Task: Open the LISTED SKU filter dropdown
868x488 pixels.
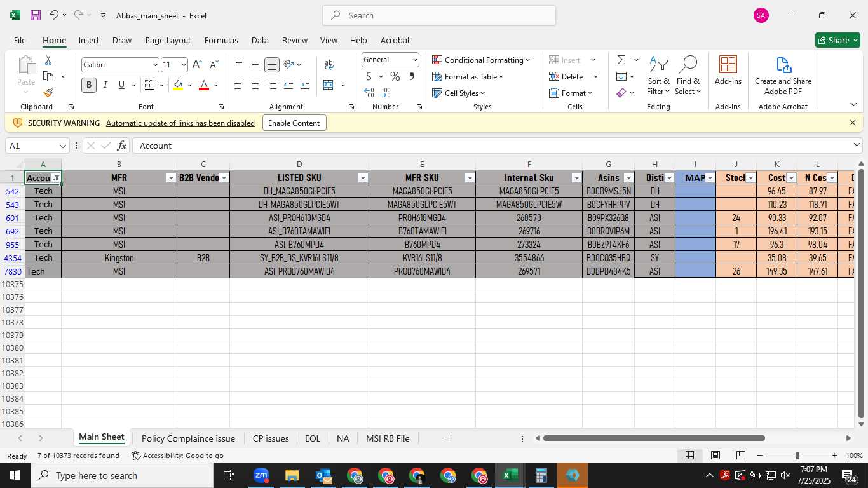Action: click(x=363, y=178)
